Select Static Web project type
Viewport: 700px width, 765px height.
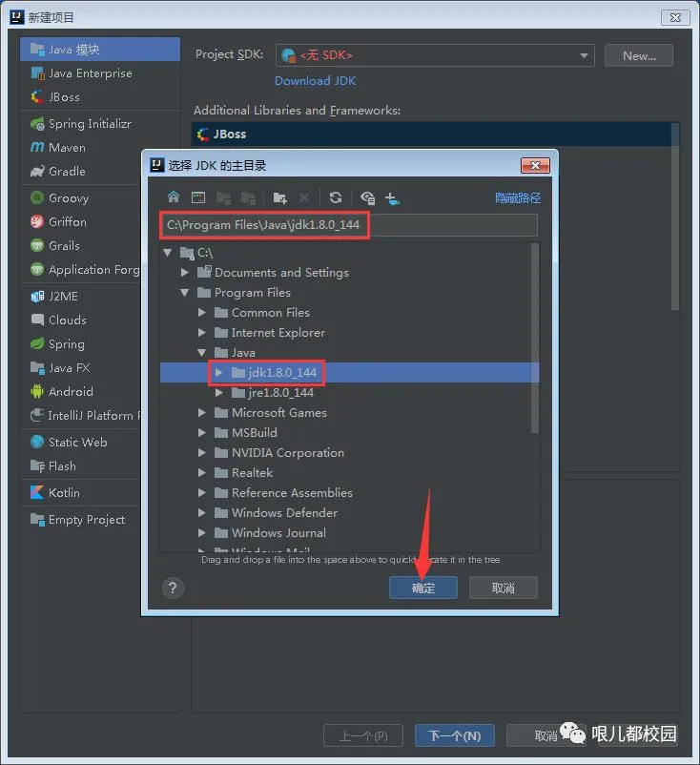(81, 442)
